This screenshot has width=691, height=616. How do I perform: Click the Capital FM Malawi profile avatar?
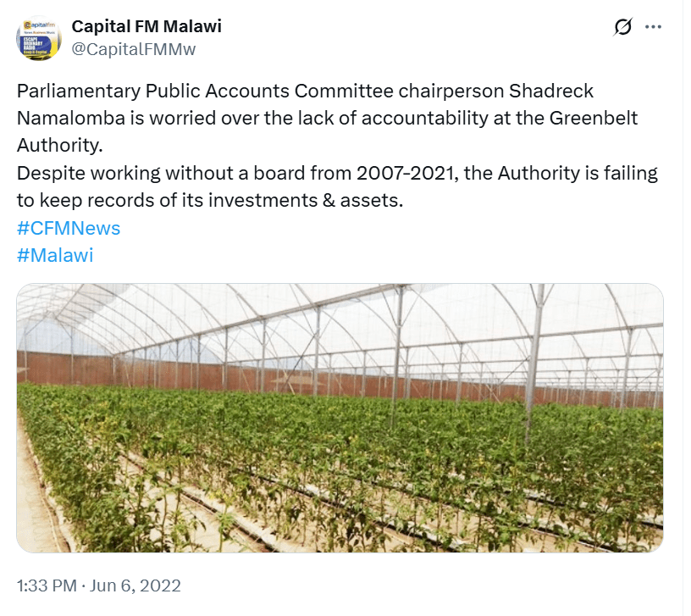(39, 38)
